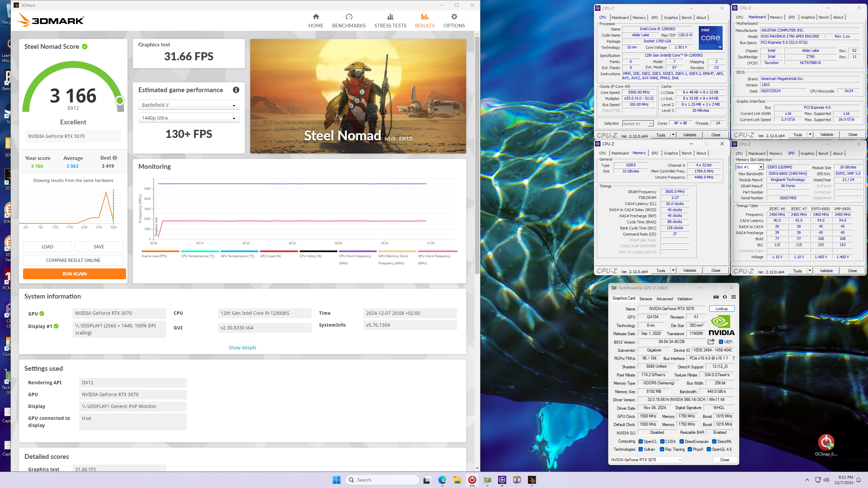Open the 3DMark taskbar icon

click(532, 480)
